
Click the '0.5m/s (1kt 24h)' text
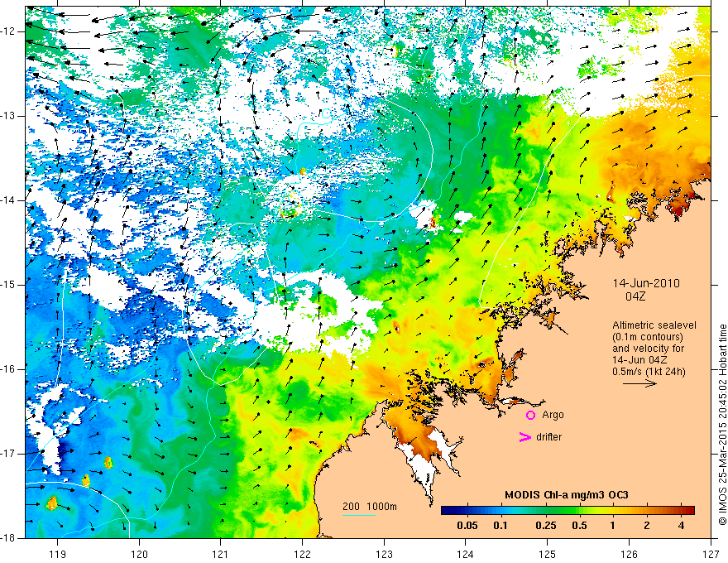(x=649, y=372)
